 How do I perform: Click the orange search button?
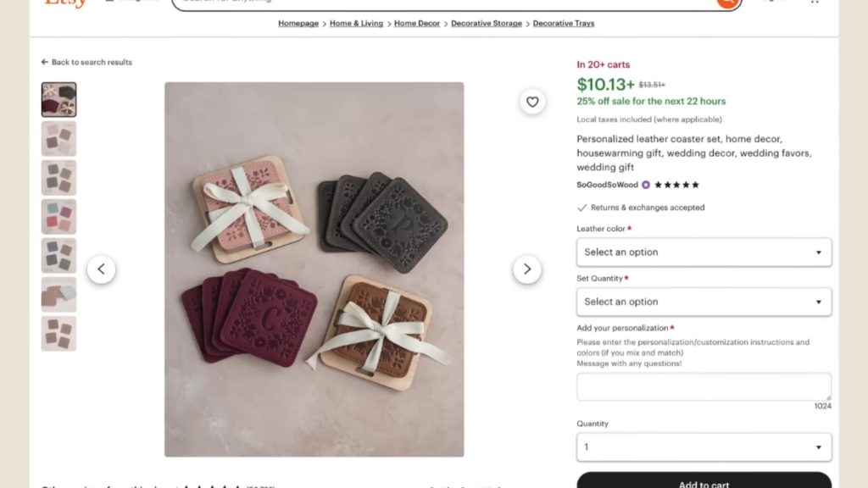pyautogui.click(x=726, y=3)
